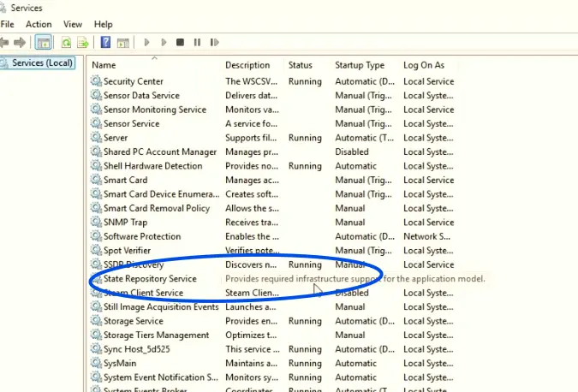The width and height of the screenshot is (578, 392).
Task: Select the Sensor Service name
Action: click(x=132, y=124)
